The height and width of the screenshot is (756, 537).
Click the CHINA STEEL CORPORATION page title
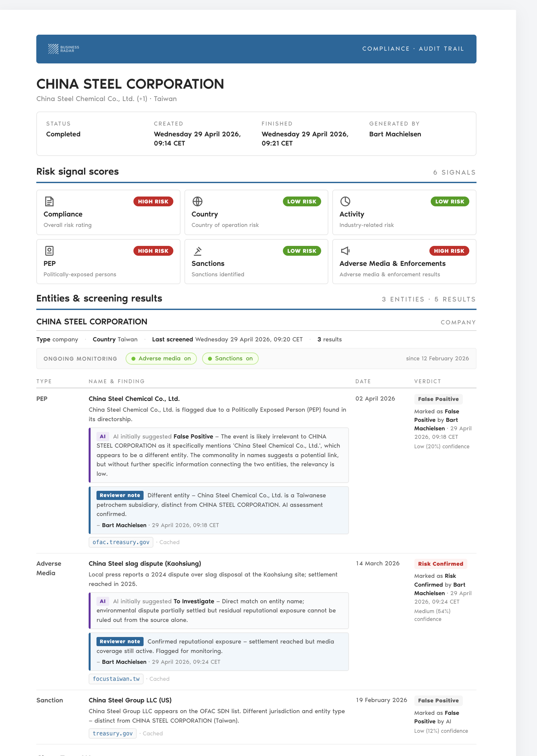pos(130,84)
